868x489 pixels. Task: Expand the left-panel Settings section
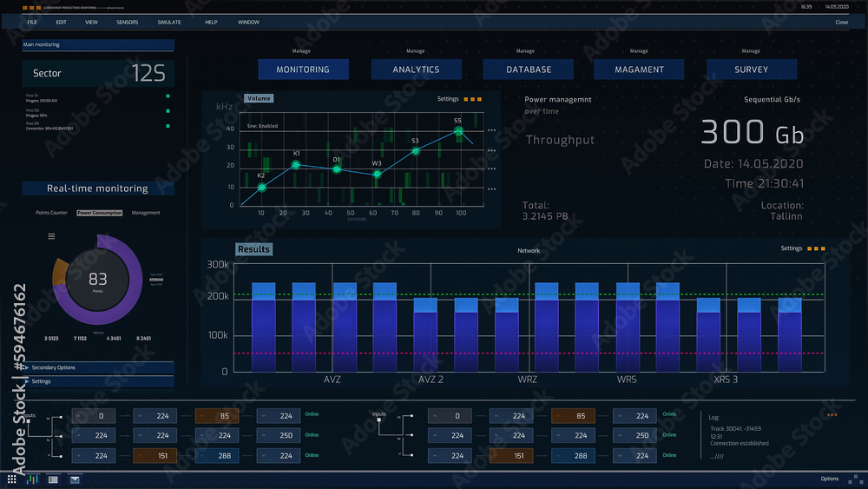click(x=98, y=381)
